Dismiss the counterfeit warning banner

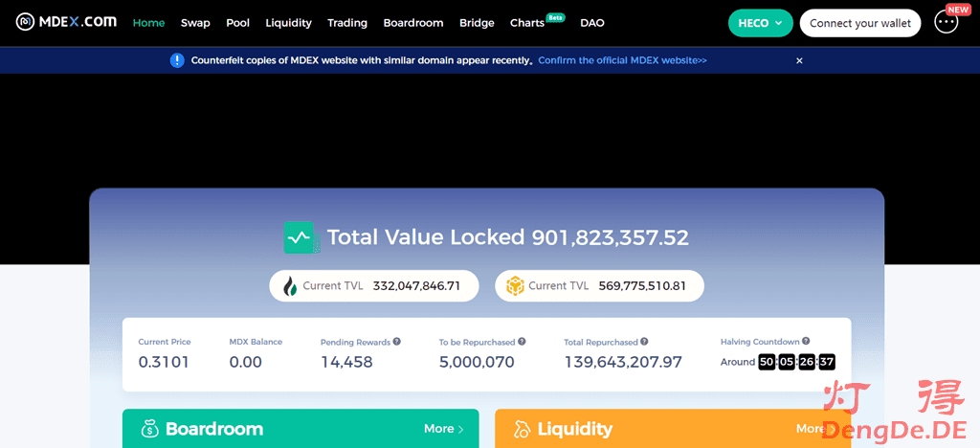point(799,60)
